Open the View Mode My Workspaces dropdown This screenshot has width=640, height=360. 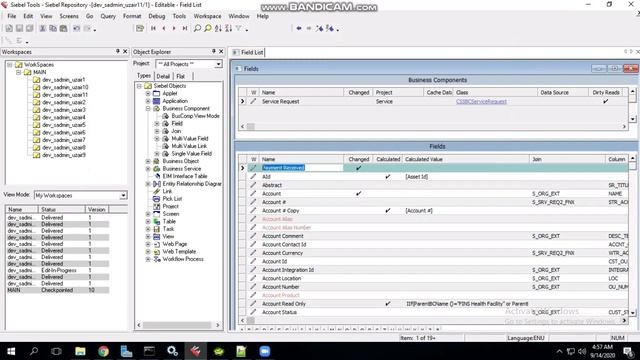pos(123,196)
